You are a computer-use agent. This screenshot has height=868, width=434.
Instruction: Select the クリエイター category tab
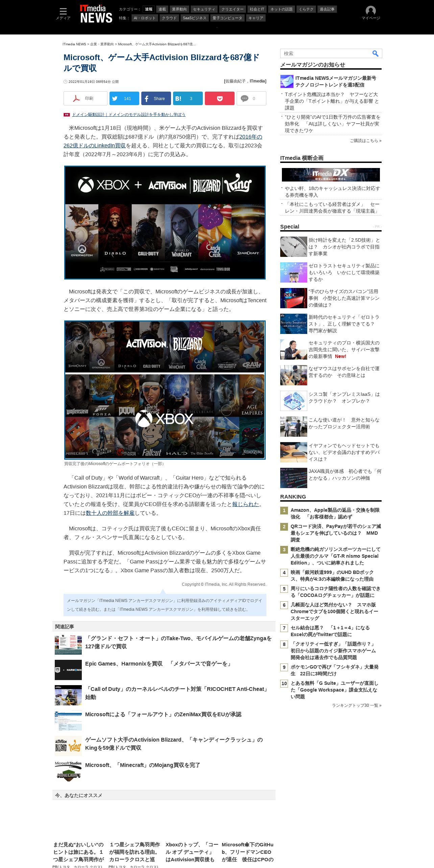[x=233, y=9]
